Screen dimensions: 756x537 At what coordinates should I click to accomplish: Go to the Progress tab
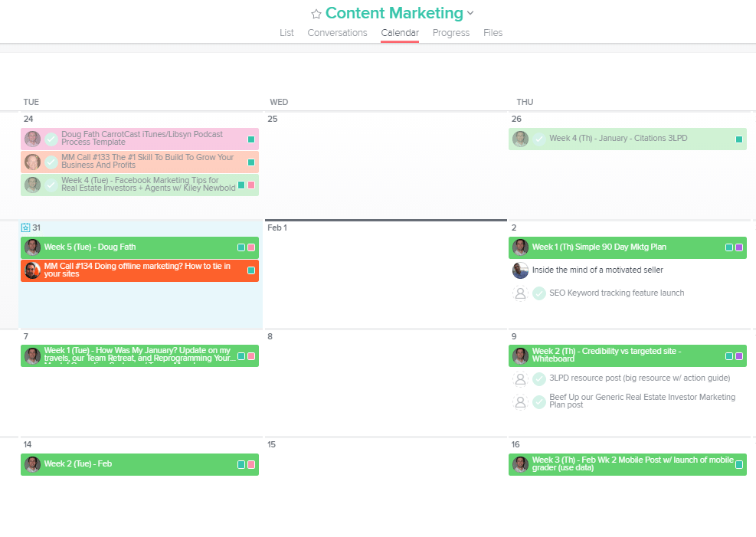[x=450, y=33]
